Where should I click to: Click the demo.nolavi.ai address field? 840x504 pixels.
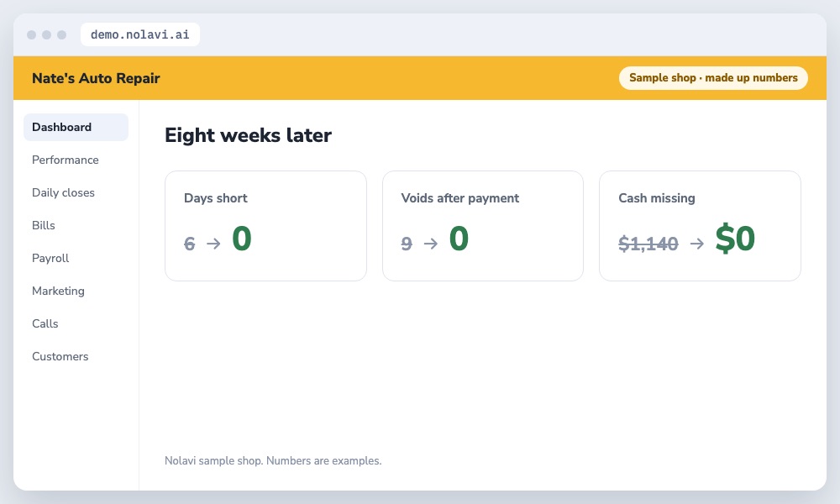click(139, 34)
